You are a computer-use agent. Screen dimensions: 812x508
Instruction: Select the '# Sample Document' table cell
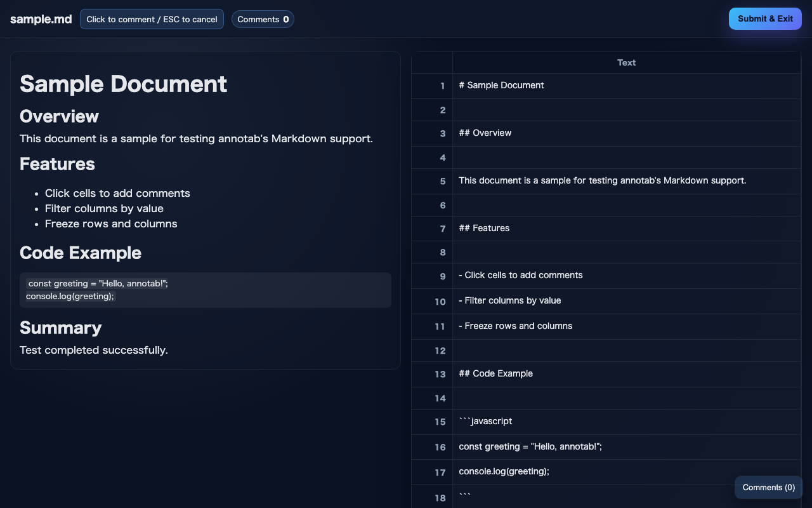(x=626, y=86)
